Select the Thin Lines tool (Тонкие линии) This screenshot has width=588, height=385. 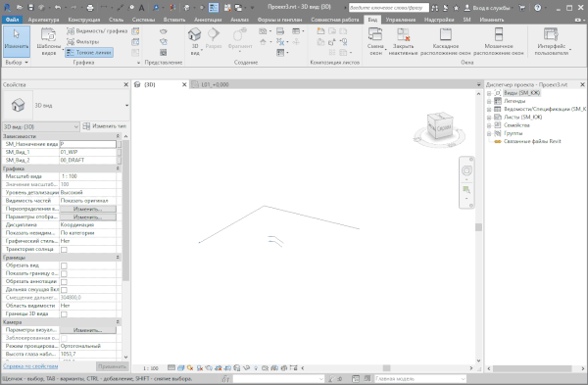tap(89, 53)
